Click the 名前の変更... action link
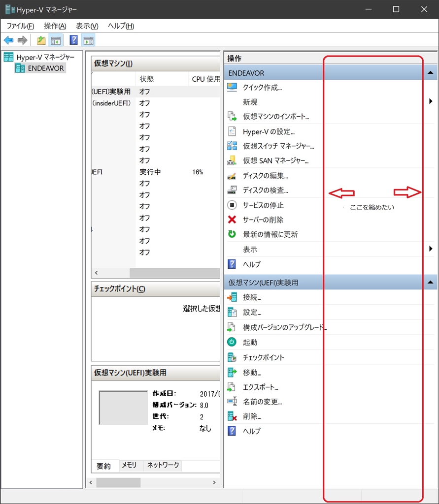 (x=262, y=402)
